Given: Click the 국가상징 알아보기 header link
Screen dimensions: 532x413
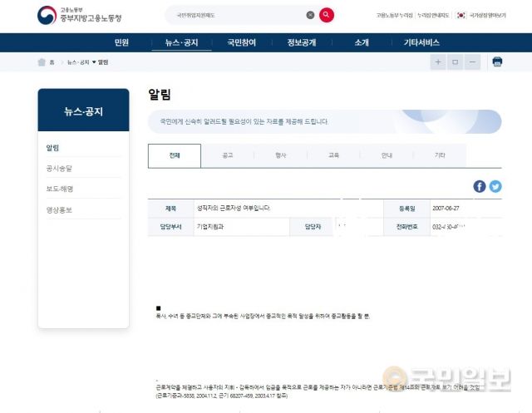Looking at the screenshot, I should click(487, 15).
